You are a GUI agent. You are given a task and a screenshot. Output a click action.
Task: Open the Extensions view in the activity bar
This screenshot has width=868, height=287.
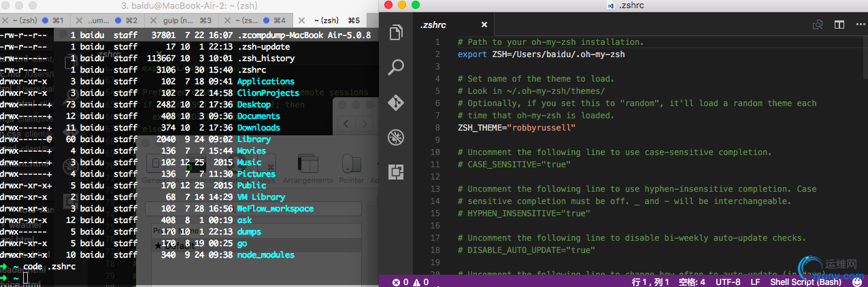point(397,172)
